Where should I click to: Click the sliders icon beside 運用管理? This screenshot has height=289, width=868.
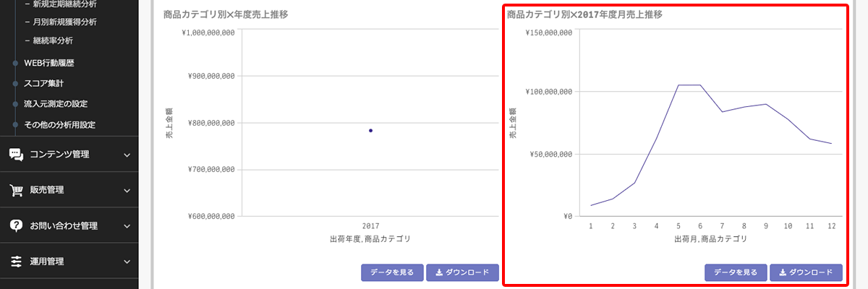click(16, 262)
